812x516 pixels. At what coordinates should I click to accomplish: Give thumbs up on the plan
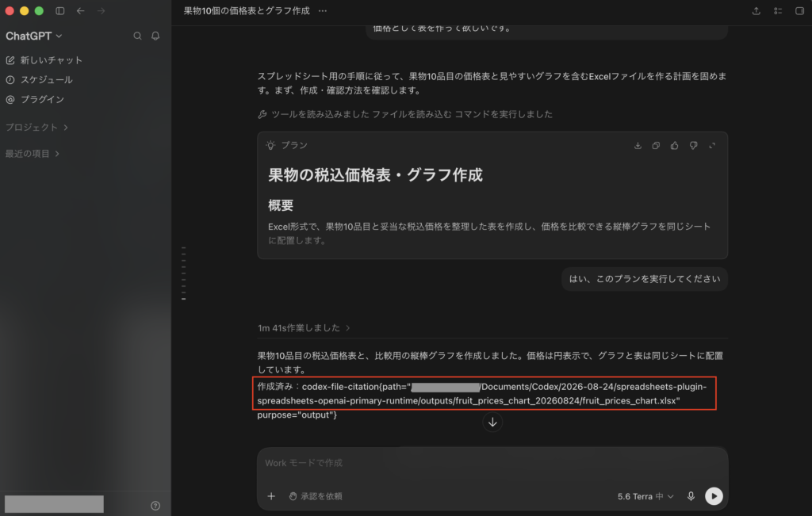tap(674, 145)
